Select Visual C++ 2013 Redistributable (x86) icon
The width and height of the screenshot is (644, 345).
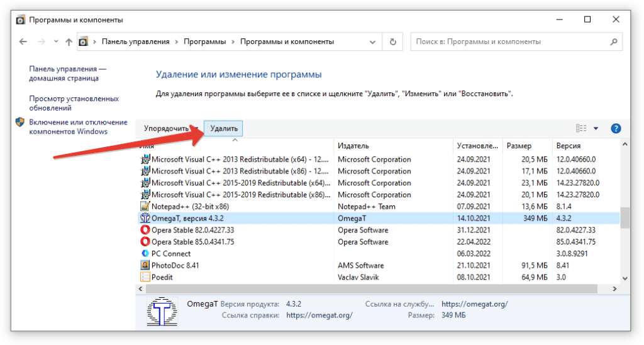(x=145, y=171)
